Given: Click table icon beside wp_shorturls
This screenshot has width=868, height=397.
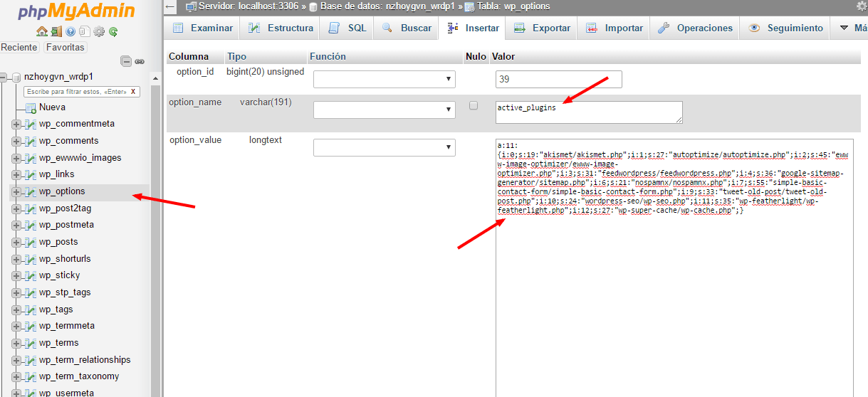Looking at the screenshot, I should click(30, 259).
